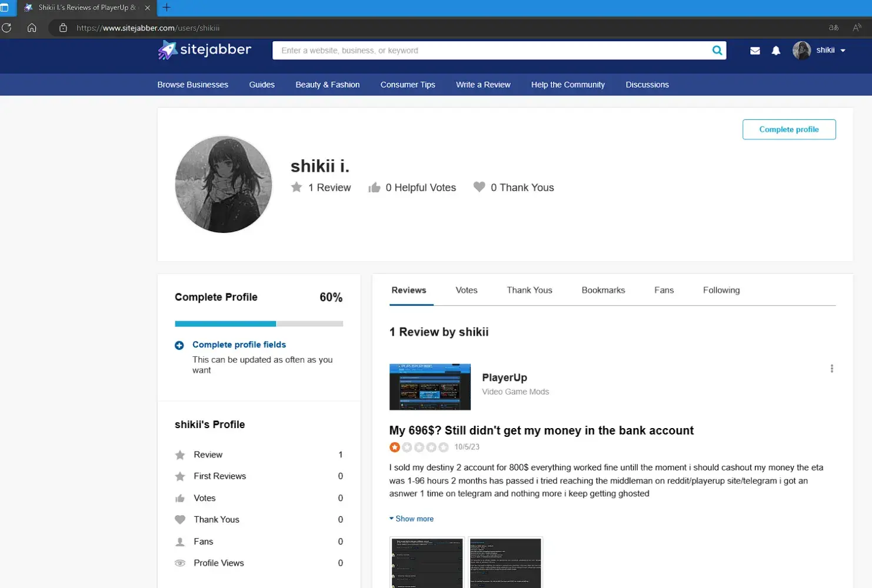Click the search magnifier icon
The height and width of the screenshot is (588, 872).
(717, 51)
